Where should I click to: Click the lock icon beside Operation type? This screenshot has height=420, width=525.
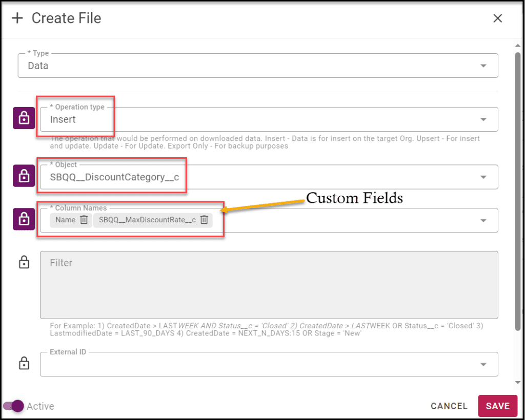(24, 118)
